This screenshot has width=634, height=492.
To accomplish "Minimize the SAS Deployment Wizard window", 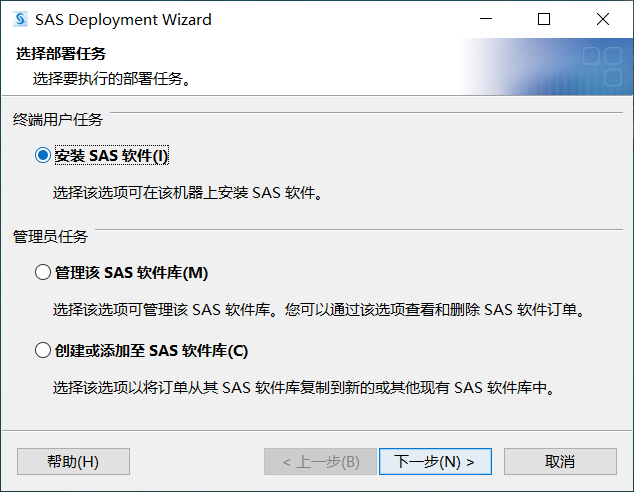I will coord(485,19).
